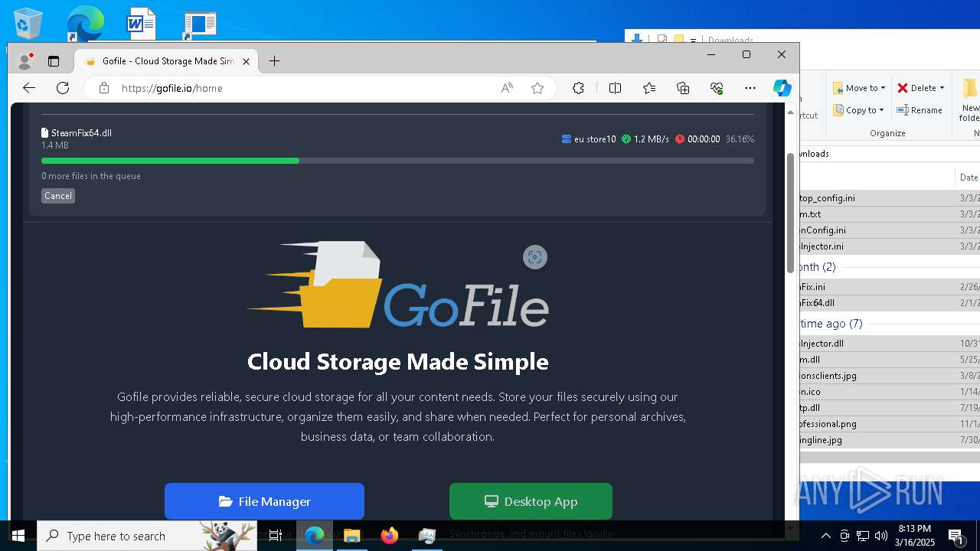Click the browser vertical scrollbar
This screenshot has width=980, height=551.
click(x=791, y=213)
